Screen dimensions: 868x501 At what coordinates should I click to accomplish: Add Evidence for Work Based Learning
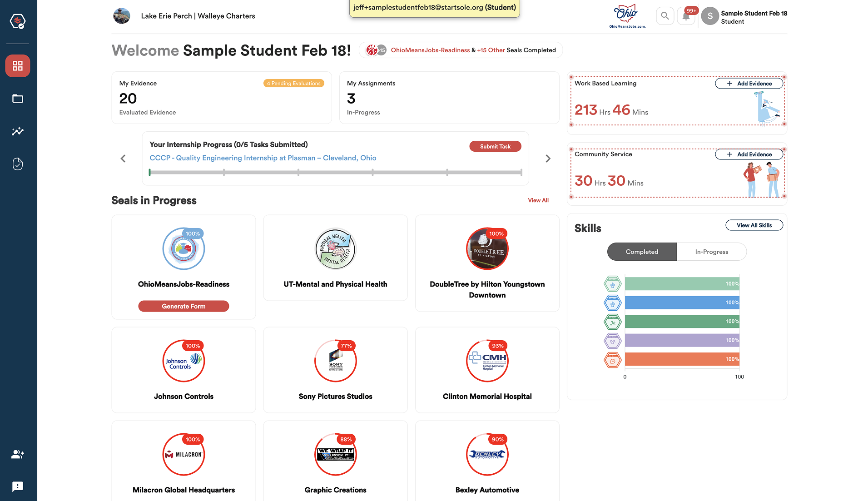pyautogui.click(x=749, y=84)
